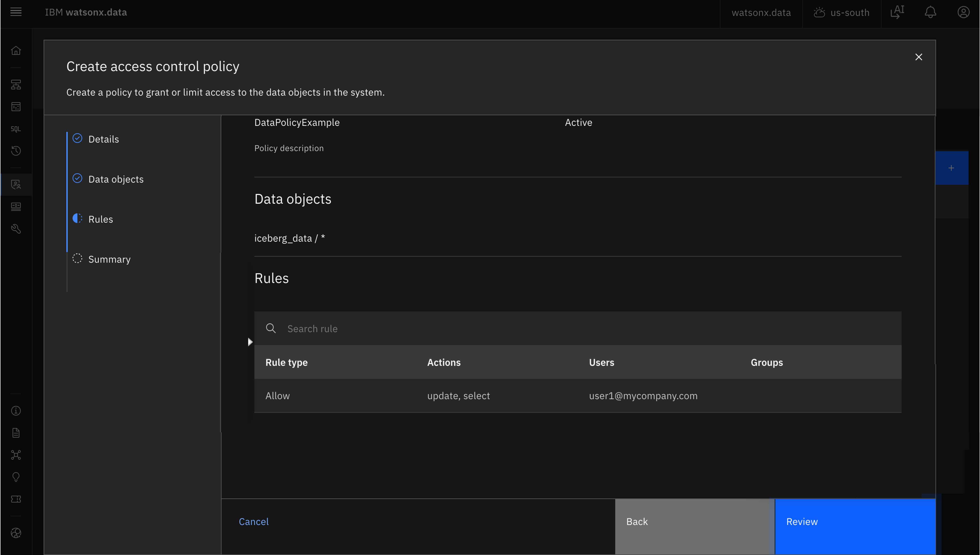Click user1@mycompany.com cell
980x555 pixels.
coord(643,396)
